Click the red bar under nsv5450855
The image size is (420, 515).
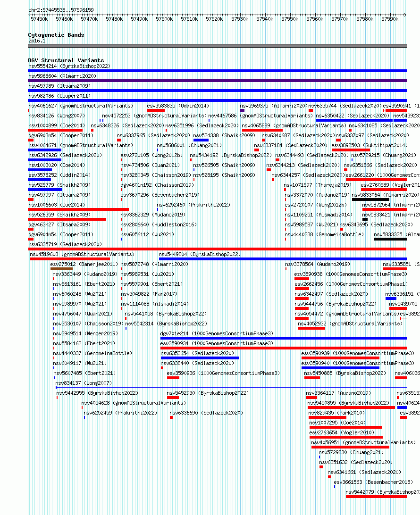(351, 407)
